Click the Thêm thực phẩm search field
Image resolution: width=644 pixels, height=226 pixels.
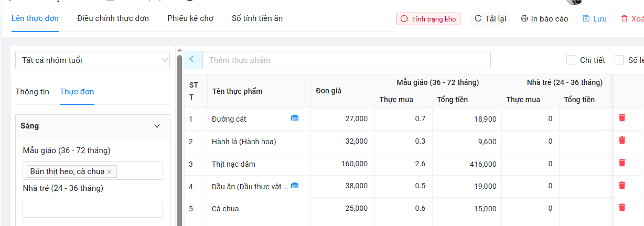click(346, 60)
